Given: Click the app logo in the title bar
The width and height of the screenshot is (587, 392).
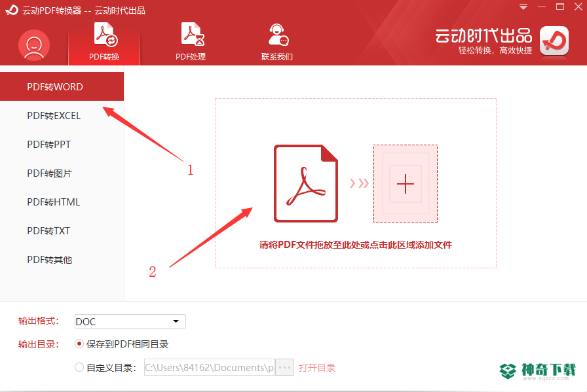Looking at the screenshot, I should point(12,10).
